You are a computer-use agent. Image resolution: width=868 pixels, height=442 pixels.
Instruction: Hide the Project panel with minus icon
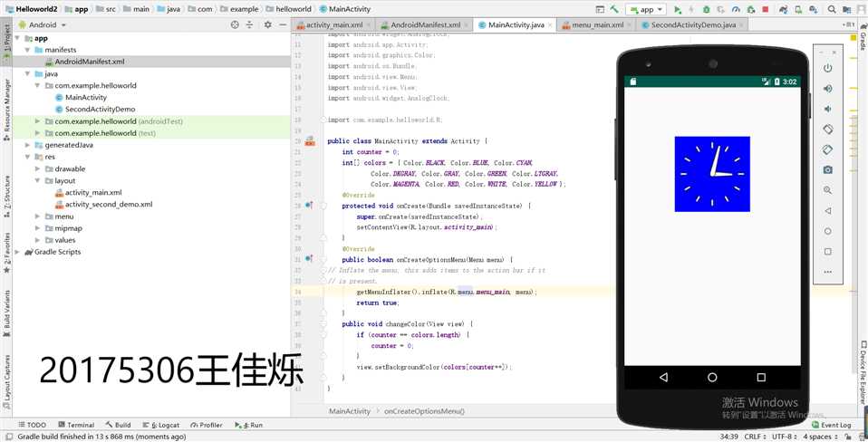(283, 24)
